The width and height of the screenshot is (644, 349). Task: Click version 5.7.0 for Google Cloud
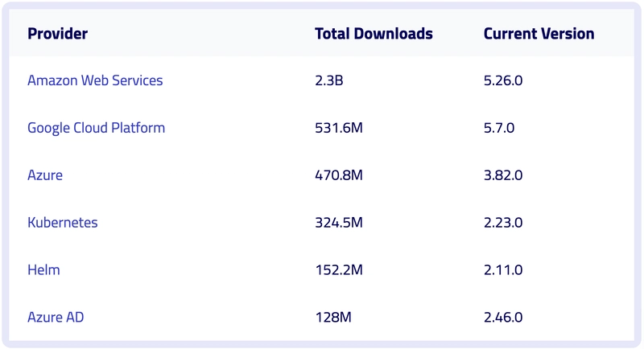pyautogui.click(x=499, y=128)
